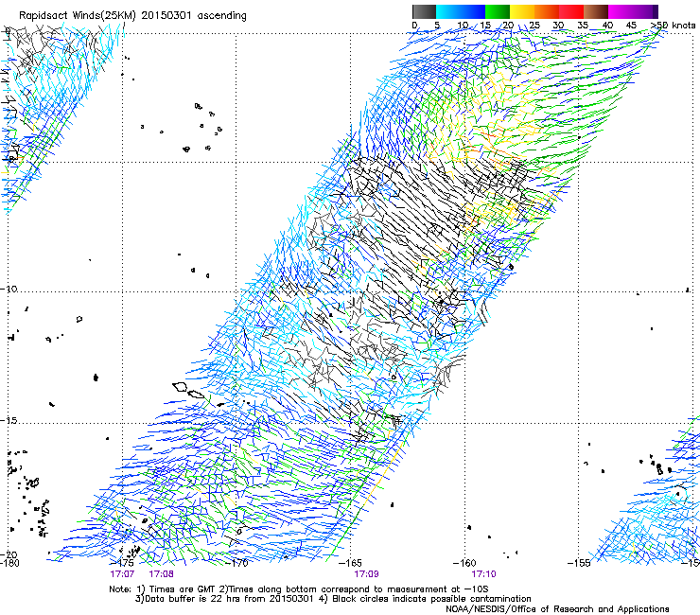
Task: Click the yellow 20-25 knots color swatch
Action: pos(522,11)
